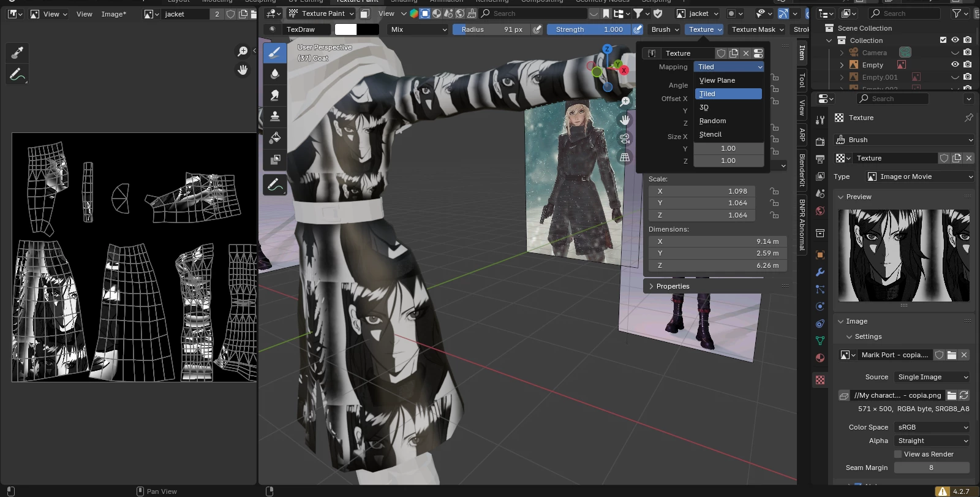Toggle camera view gizmo in viewport

[x=625, y=138]
